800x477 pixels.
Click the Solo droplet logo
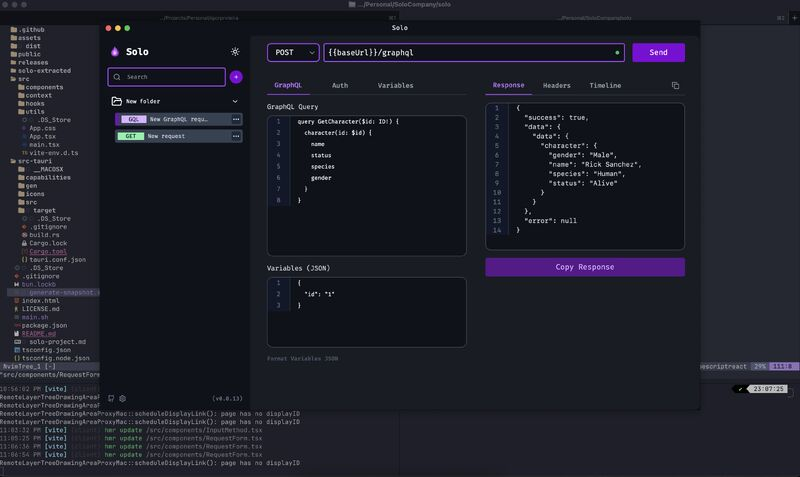115,52
